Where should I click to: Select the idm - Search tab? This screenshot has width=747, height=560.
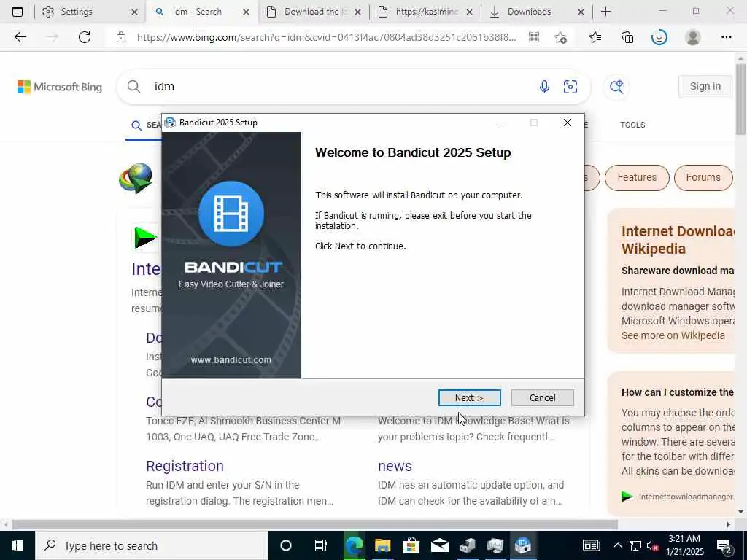(x=196, y=12)
